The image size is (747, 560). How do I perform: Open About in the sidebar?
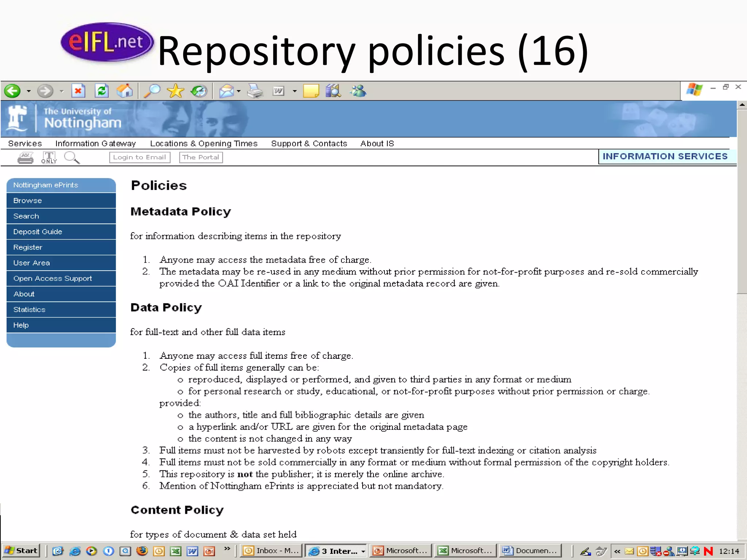[x=61, y=294]
